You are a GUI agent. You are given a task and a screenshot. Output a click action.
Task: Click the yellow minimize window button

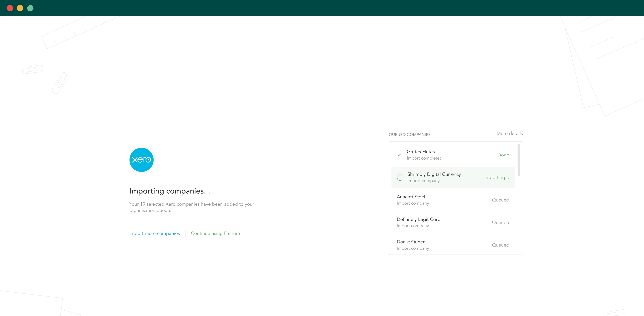coord(20,8)
